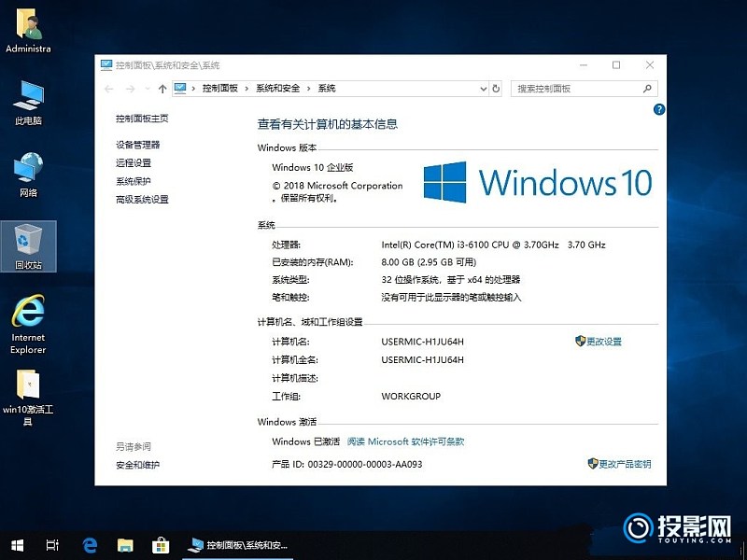Viewport: 747px width, 560px height.
Task: Maximize the system control panel window
Action: coord(616,65)
